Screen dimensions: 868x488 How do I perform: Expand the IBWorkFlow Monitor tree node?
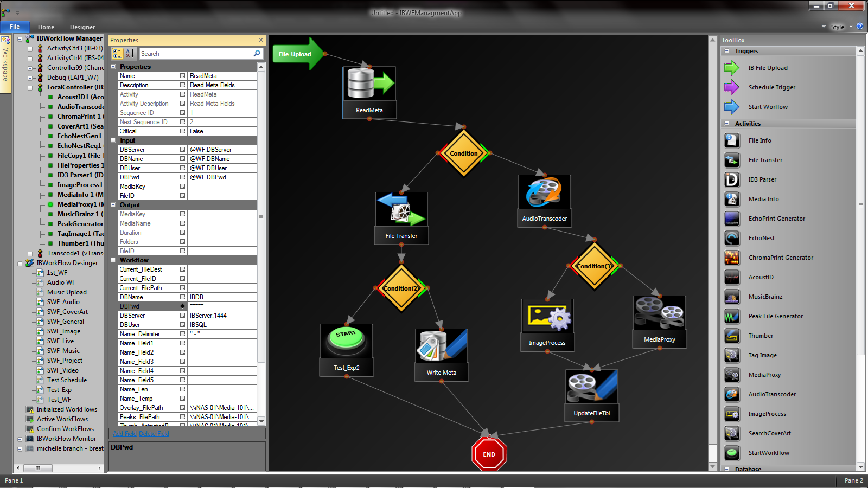coord(20,439)
